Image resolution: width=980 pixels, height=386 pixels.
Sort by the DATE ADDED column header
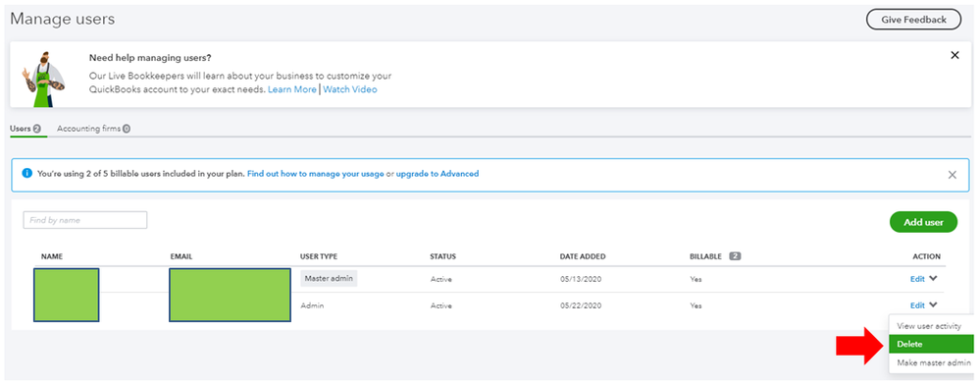583,256
